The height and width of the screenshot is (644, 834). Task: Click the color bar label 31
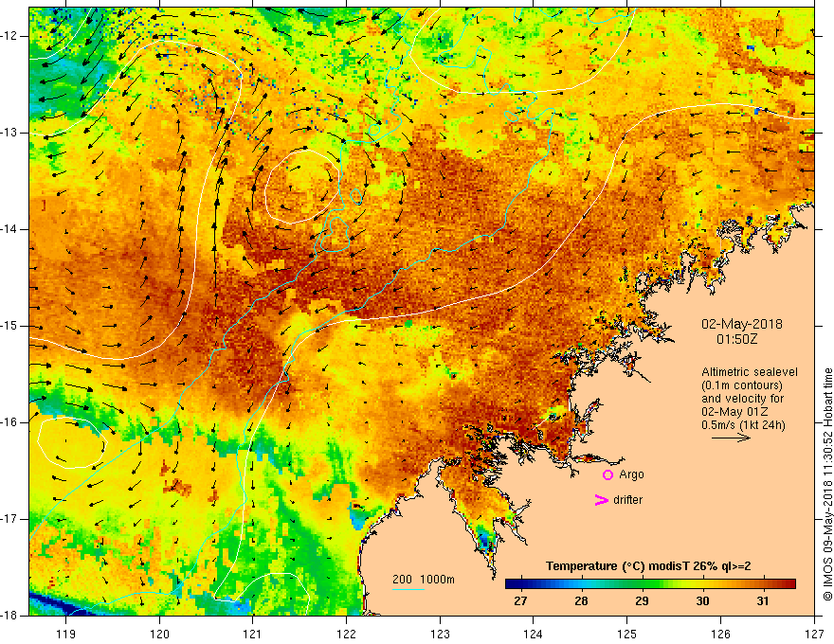coord(763,601)
